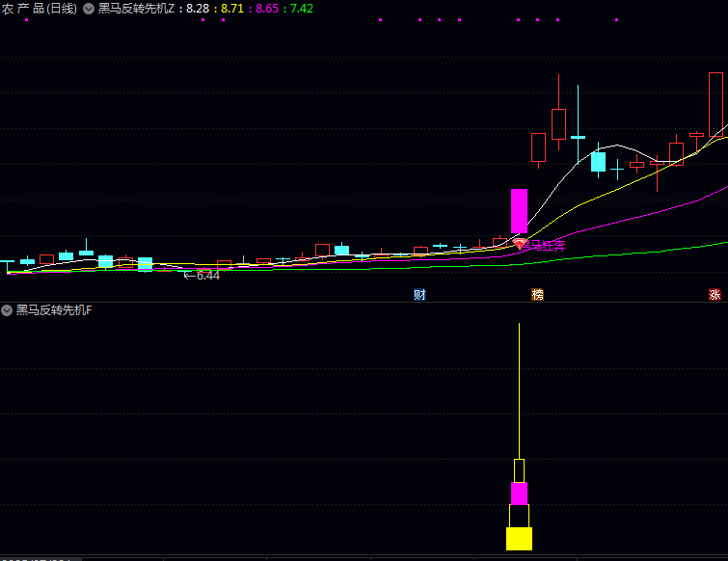Click the green 7.42 indicator value

pos(302,9)
